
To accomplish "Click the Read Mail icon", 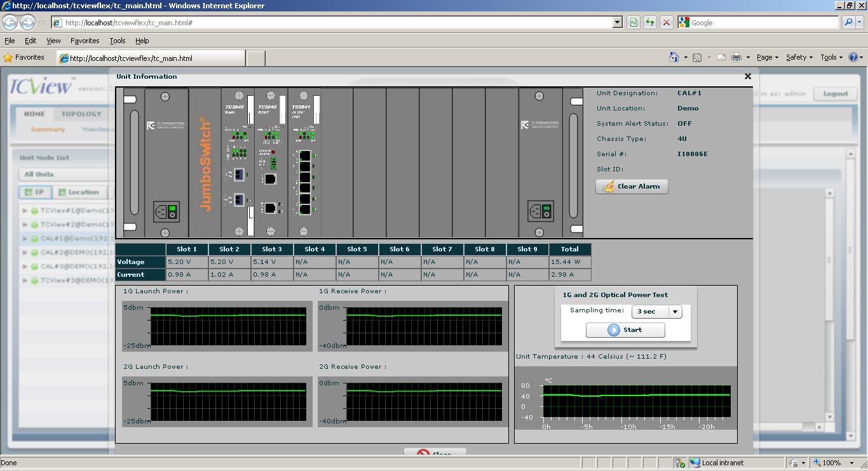I will click(721, 57).
